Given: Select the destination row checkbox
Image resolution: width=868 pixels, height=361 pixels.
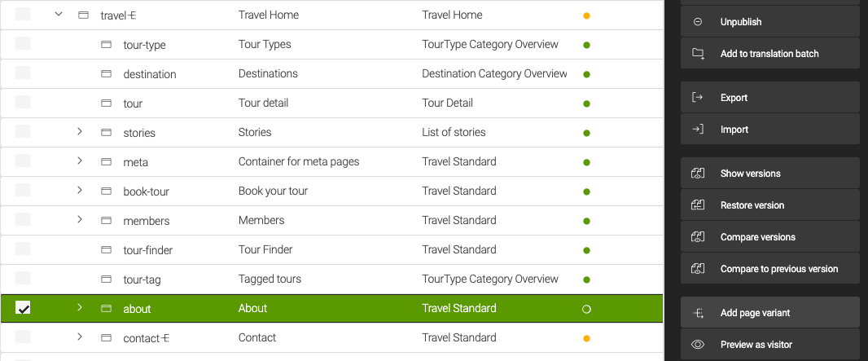Looking at the screenshot, I should [23, 73].
